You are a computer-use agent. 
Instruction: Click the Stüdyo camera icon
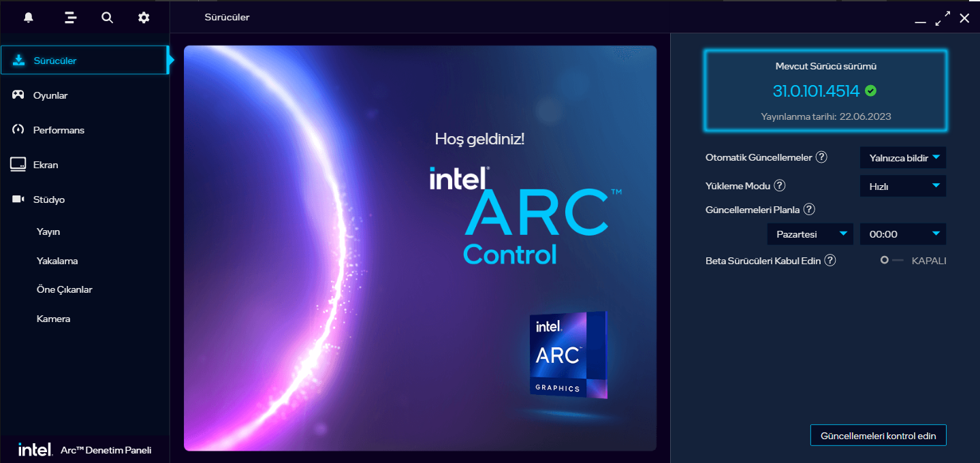tap(18, 199)
